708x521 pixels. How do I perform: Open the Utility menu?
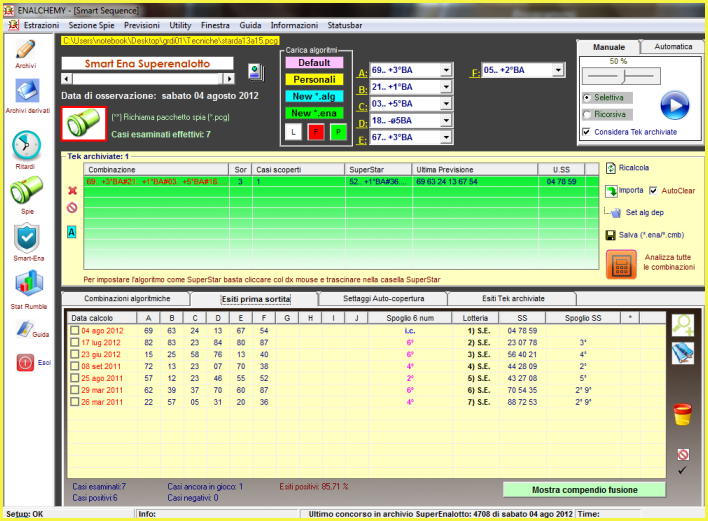tap(180, 25)
